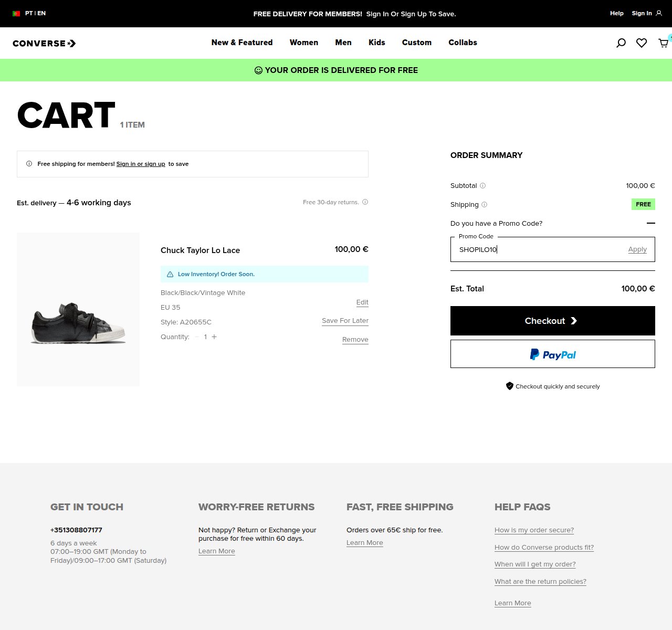This screenshot has height=630, width=672.
Task: Click the Low Inventory warning icon
Action: (170, 274)
